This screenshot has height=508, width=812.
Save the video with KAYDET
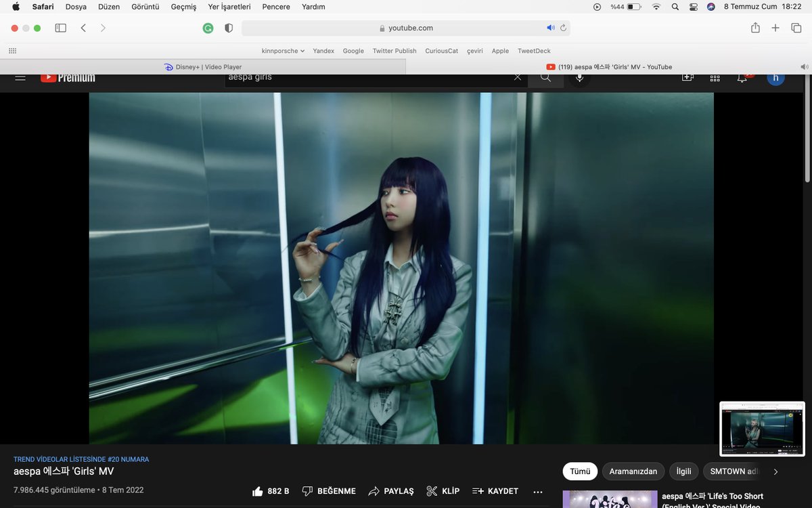[x=495, y=491]
